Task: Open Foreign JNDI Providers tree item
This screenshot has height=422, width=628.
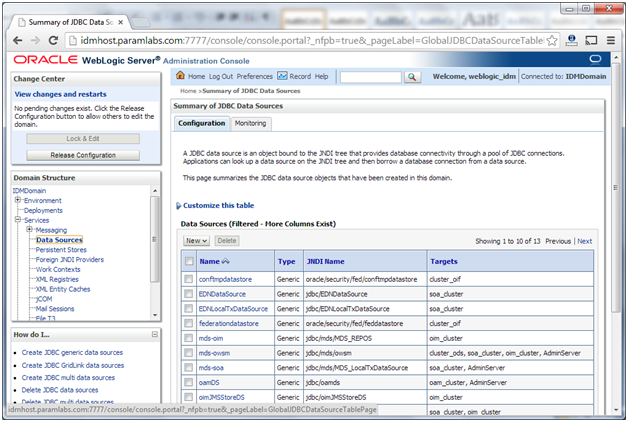Action: (70, 259)
